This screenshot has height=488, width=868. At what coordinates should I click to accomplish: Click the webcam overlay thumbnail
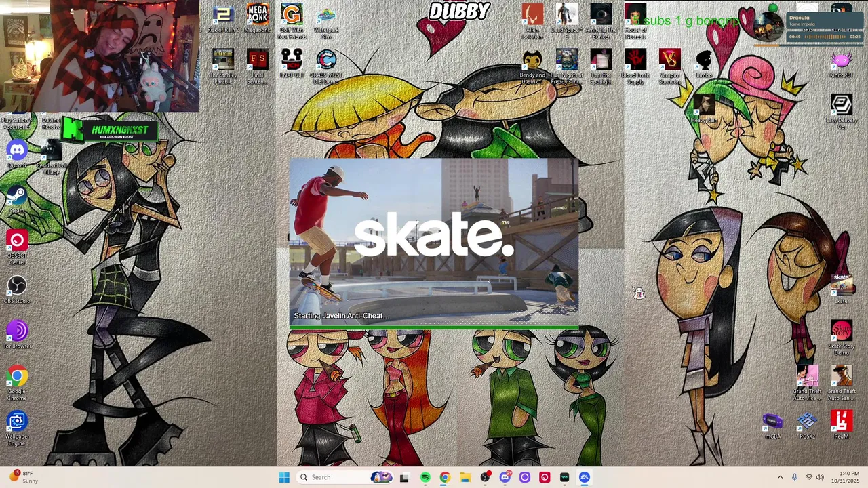click(x=100, y=56)
